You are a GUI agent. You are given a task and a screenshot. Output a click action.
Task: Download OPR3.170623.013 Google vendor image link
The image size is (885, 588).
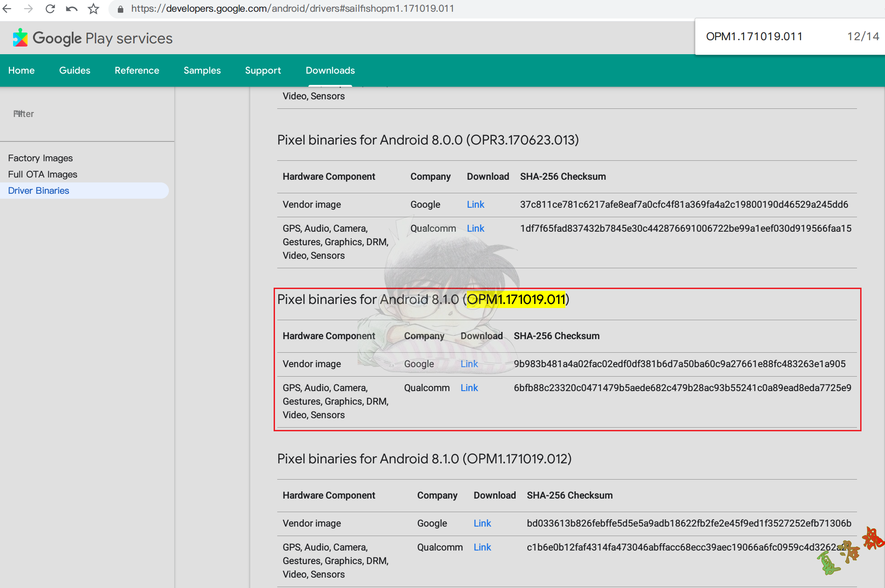coord(475,205)
